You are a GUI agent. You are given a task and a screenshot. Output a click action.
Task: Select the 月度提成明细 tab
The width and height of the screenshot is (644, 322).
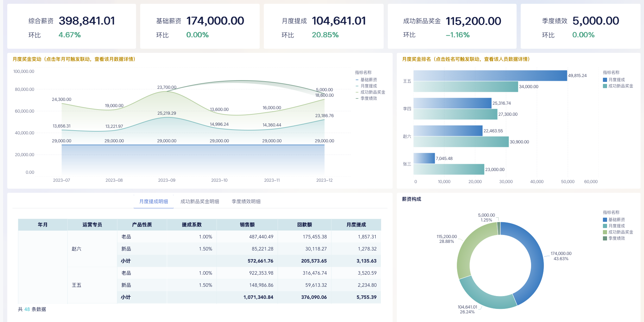coord(154,201)
